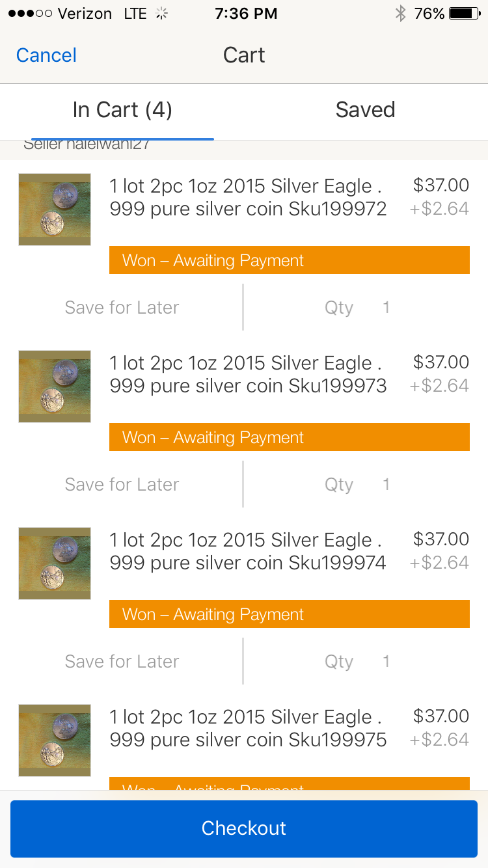Tap the network loading spinner icon
The image size is (488, 868).
pos(162,14)
